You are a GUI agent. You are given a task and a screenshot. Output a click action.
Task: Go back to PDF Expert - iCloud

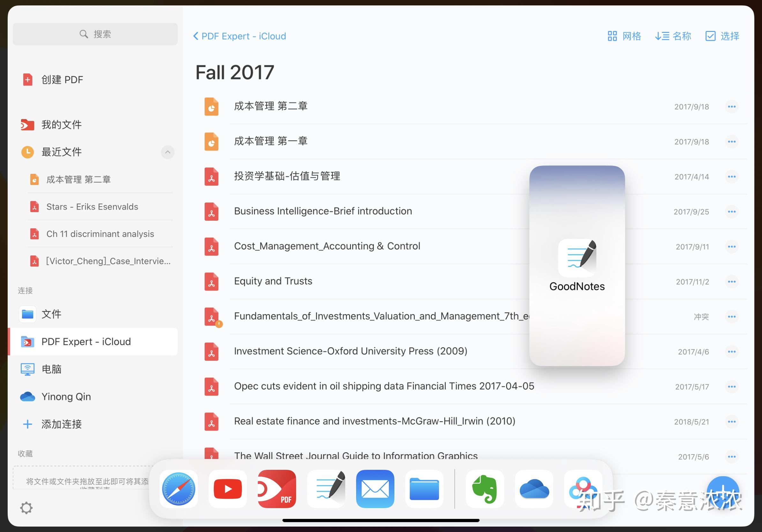pos(240,36)
